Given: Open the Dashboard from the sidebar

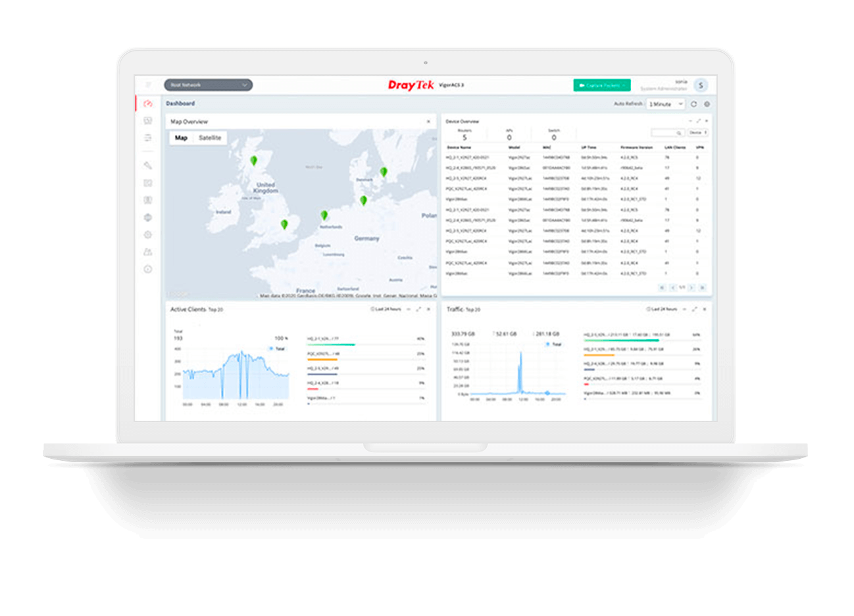Looking at the screenshot, I should (148, 103).
